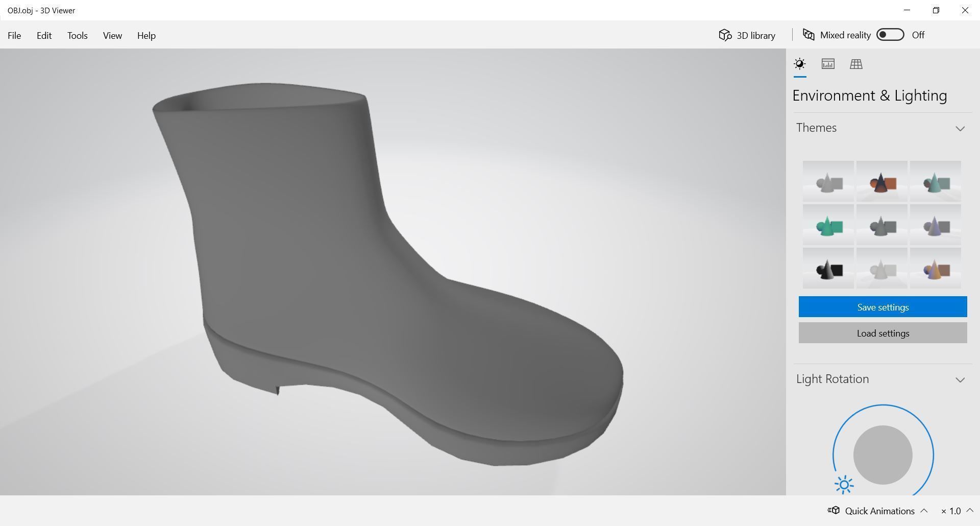Viewport: 980px width, 526px height.
Task: Open the Grid & Views tab icon
Action: [856, 64]
